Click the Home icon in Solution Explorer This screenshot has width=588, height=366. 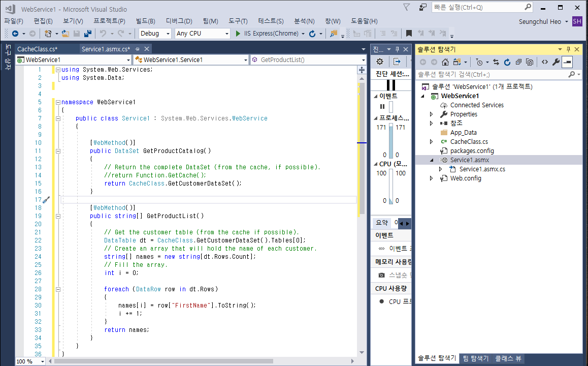[x=445, y=62]
